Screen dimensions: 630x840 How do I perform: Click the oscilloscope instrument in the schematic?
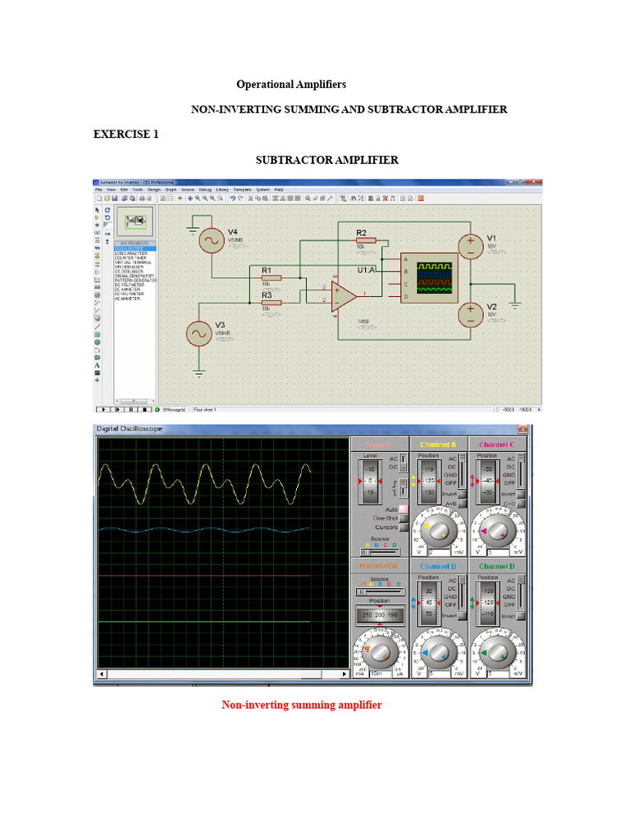[x=430, y=278]
